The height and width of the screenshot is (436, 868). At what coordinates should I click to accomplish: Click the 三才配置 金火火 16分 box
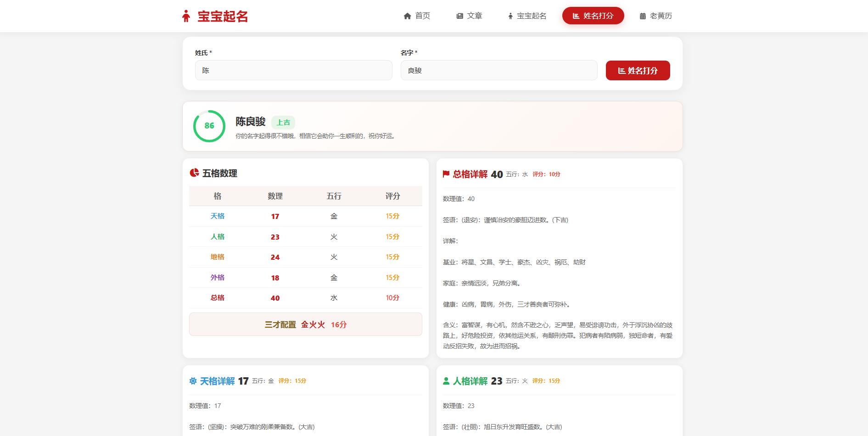point(306,324)
